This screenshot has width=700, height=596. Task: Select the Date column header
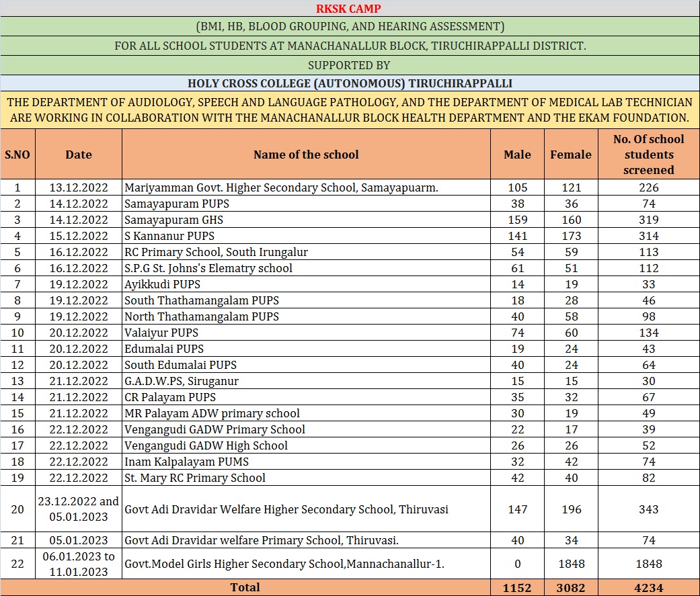click(79, 155)
